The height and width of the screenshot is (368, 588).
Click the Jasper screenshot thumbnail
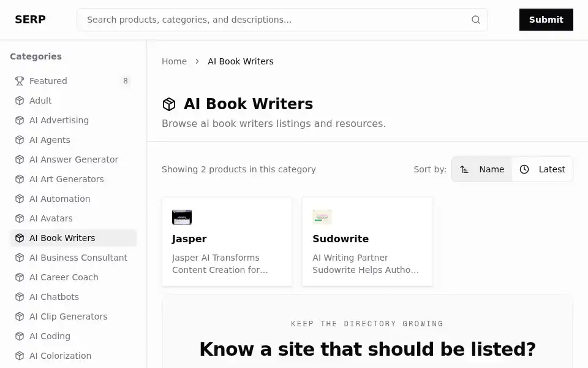[x=182, y=217]
